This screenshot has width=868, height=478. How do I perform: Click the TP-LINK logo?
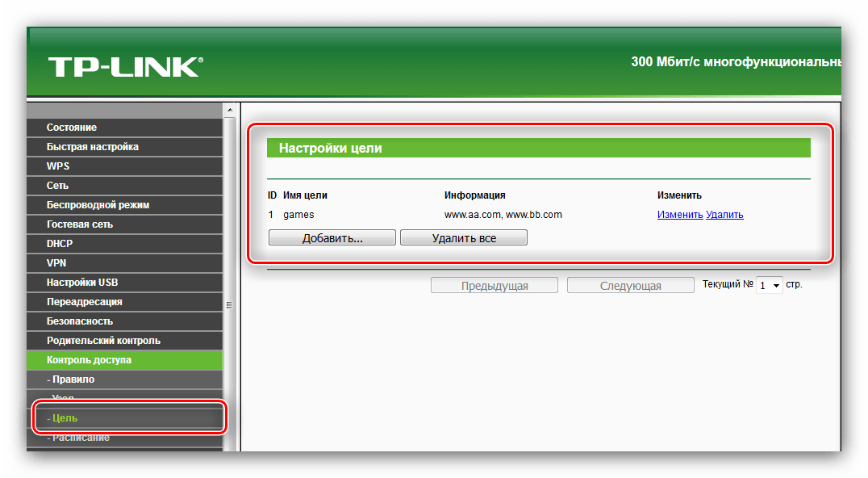click(x=125, y=67)
